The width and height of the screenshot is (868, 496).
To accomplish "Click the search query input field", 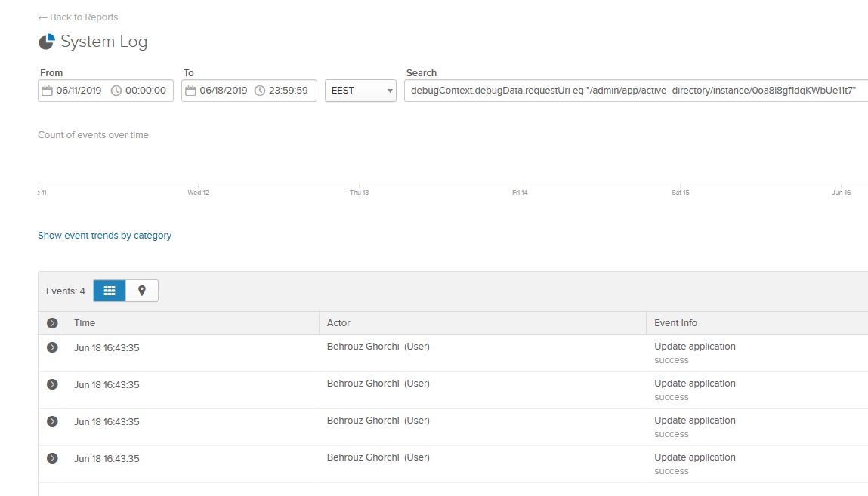I will [635, 91].
